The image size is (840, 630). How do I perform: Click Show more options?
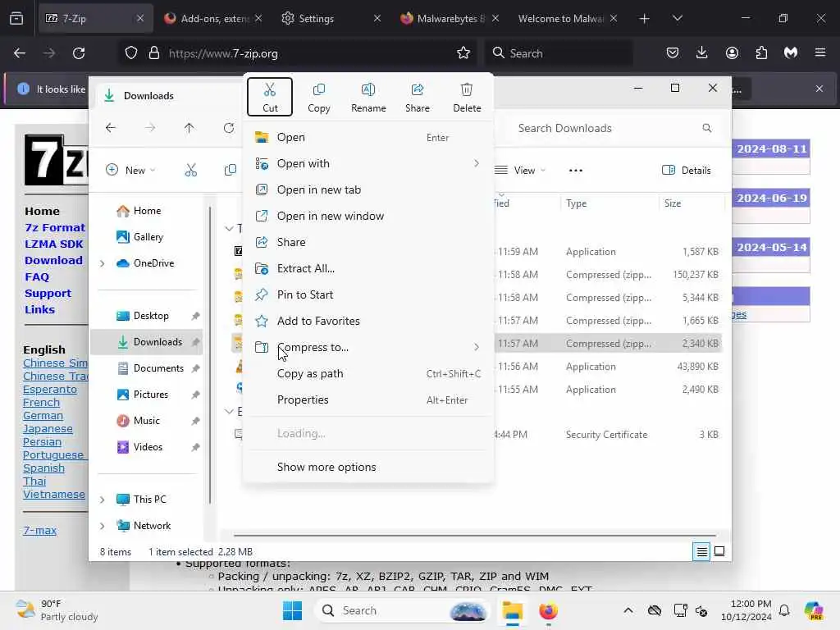pos(368,467)
